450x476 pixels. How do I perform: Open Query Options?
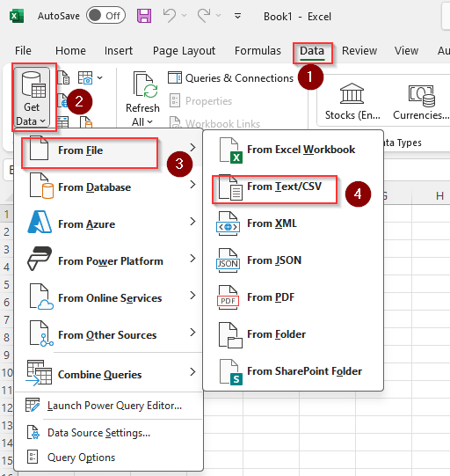tap(109, 457)
